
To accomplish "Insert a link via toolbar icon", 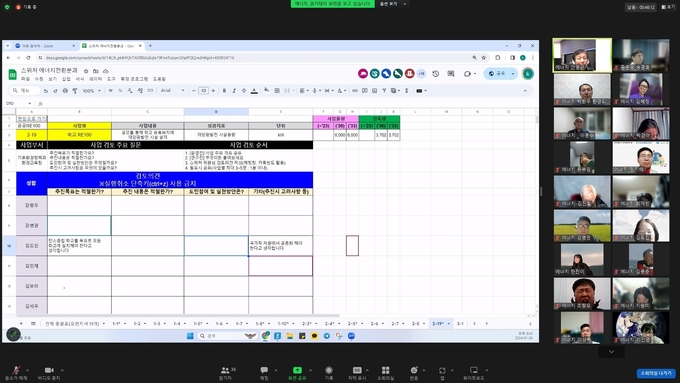I will click(355, 91).
